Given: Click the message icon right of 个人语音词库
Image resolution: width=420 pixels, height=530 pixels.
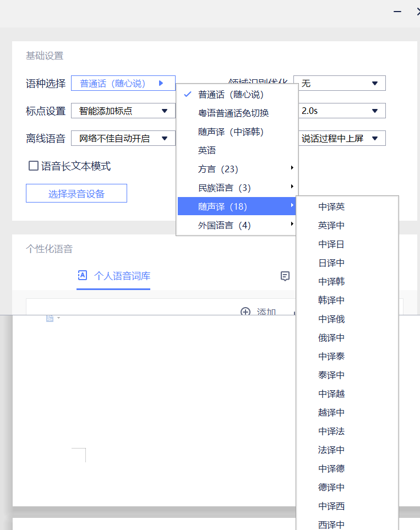Looking at the screenshot, I should 285,276.
